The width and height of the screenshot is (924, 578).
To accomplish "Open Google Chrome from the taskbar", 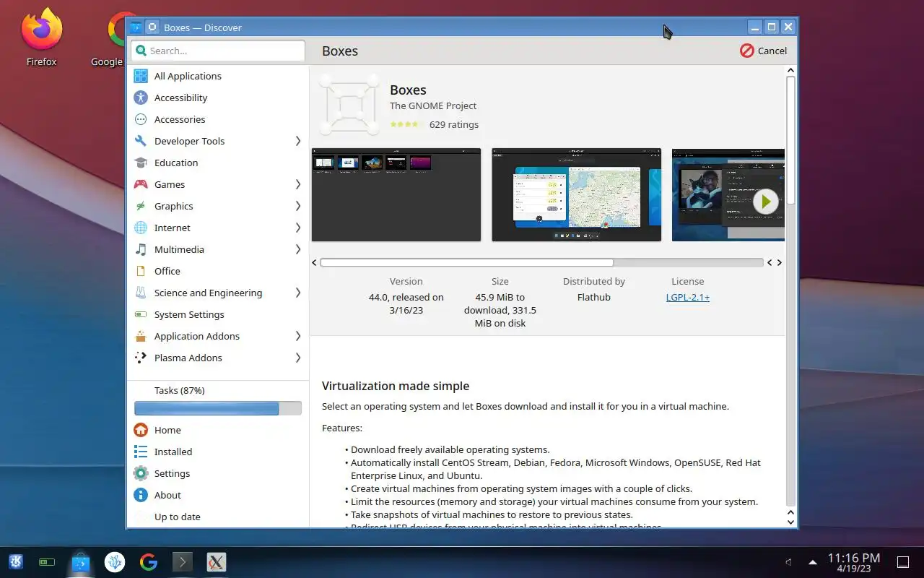I will [x=148, y=561].
